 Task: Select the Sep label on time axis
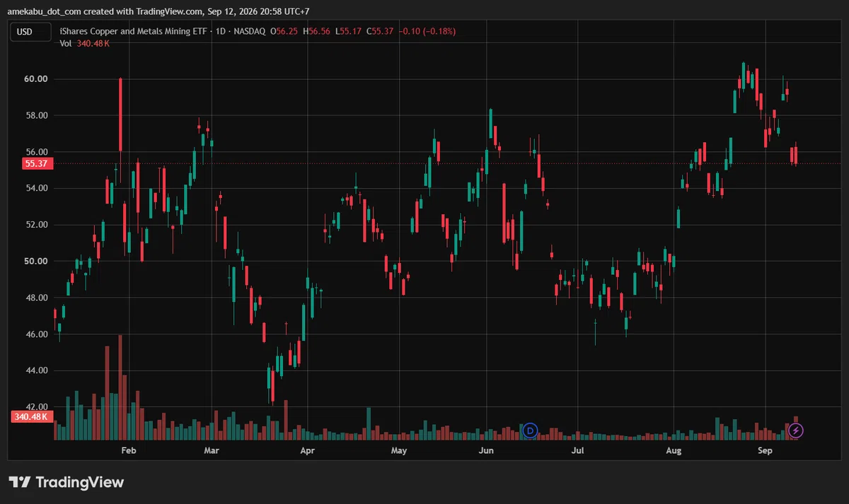point(766,450)
